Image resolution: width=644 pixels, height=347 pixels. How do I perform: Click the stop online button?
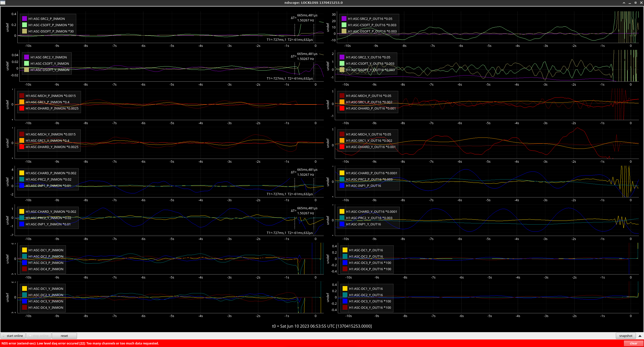(x=39, y=336)
